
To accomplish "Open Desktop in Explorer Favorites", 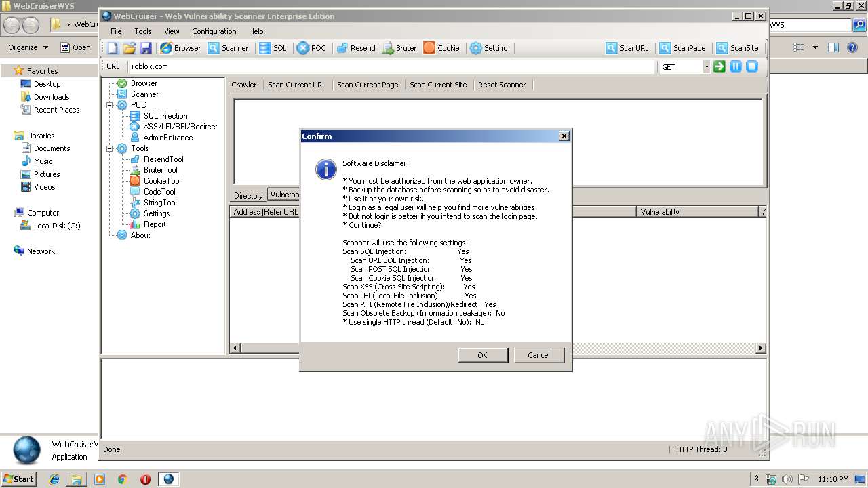I will (x=47, y=84).
